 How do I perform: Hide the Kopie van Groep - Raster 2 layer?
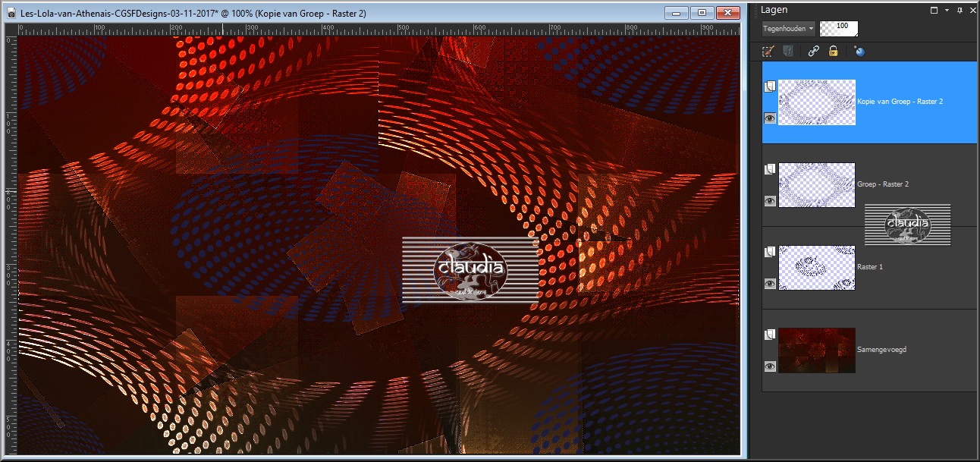pos(770,118)
